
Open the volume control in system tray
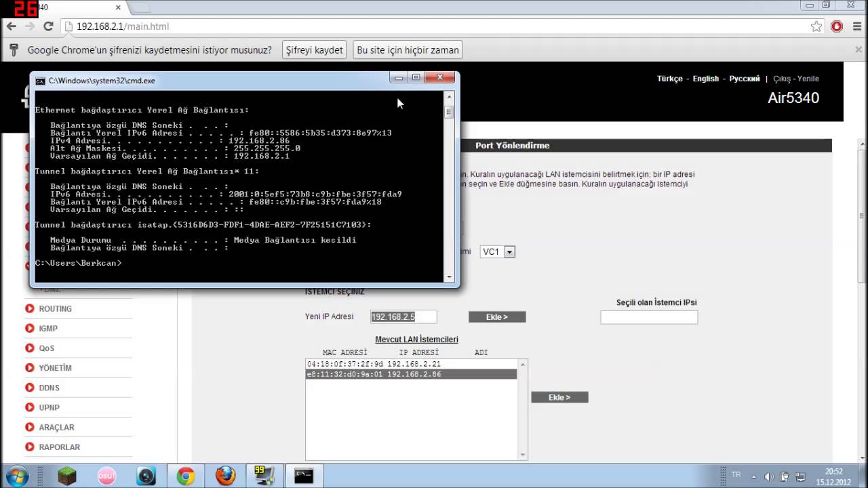769,476
